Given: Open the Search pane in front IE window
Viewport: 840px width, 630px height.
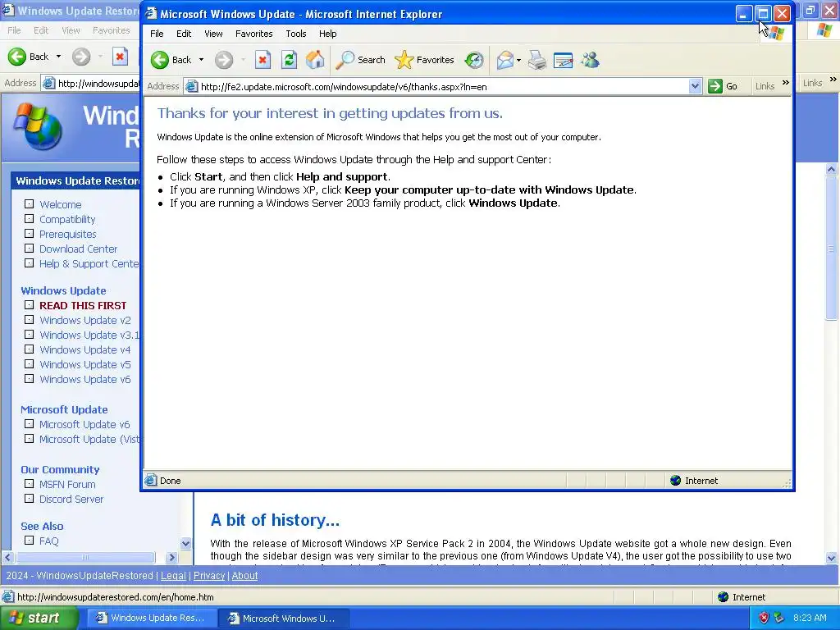Looking at the screenshot, I should click(x=360, y=60).
